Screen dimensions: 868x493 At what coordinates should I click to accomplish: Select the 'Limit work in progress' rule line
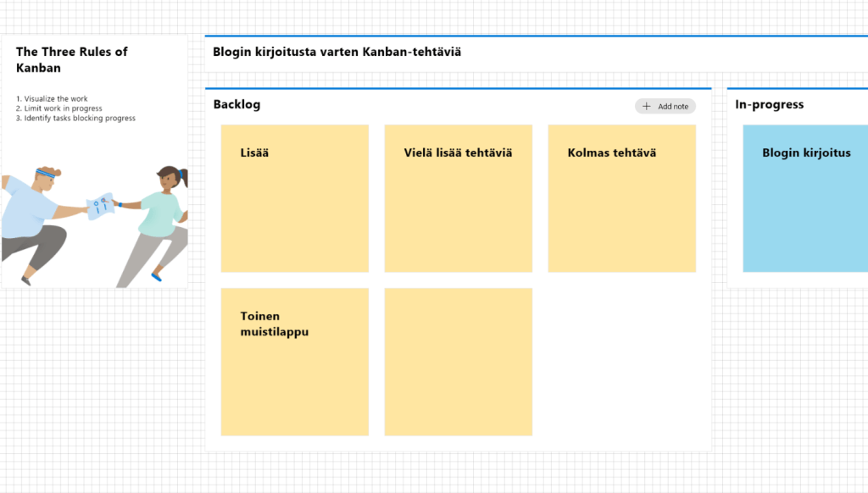[59, 108]
